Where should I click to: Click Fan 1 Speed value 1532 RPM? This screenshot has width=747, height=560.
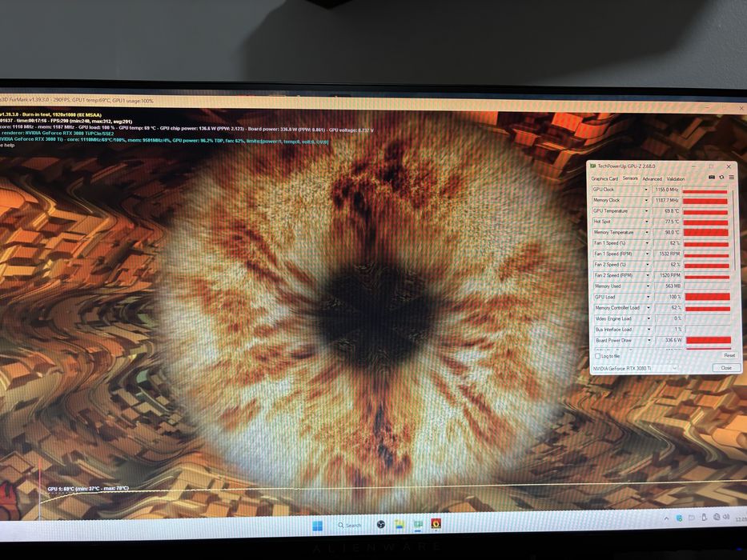[x=668, y=254]
